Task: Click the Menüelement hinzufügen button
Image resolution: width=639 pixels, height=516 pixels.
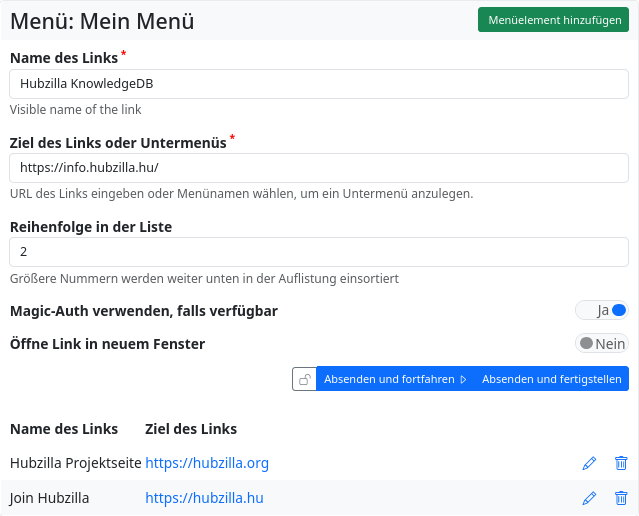Action: 553,20
